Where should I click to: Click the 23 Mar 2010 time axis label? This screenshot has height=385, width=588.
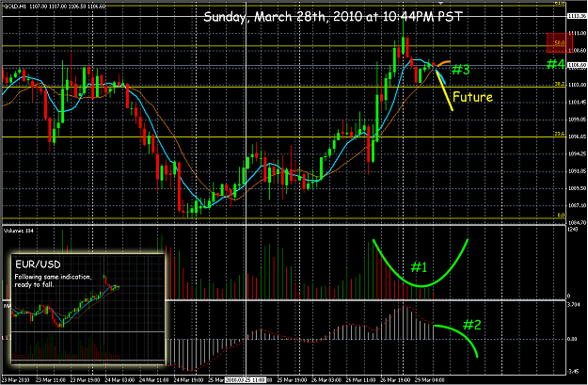pos(16,380)
